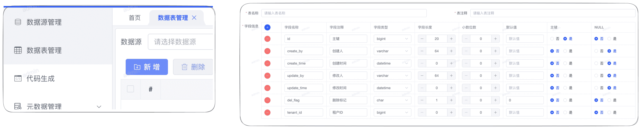Switch to the 首页 tab
This screenshot has width=644, height=129.
pyautogui.click(x=134, y=18)
